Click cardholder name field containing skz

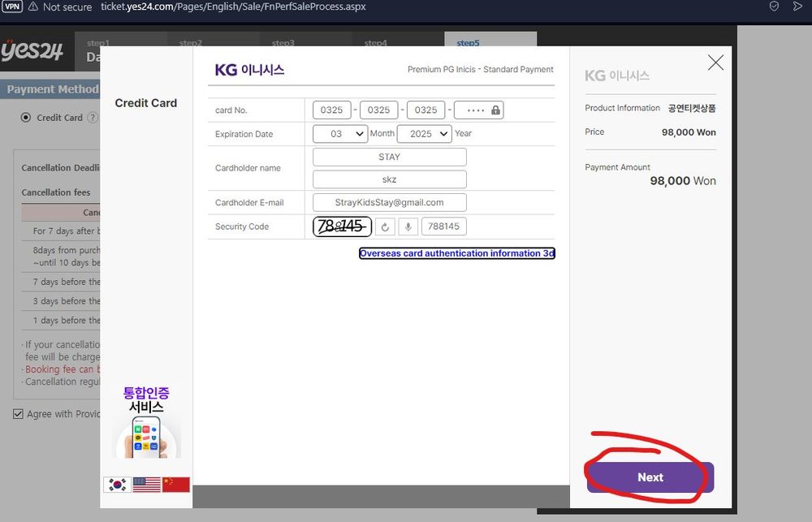point(390,179)
